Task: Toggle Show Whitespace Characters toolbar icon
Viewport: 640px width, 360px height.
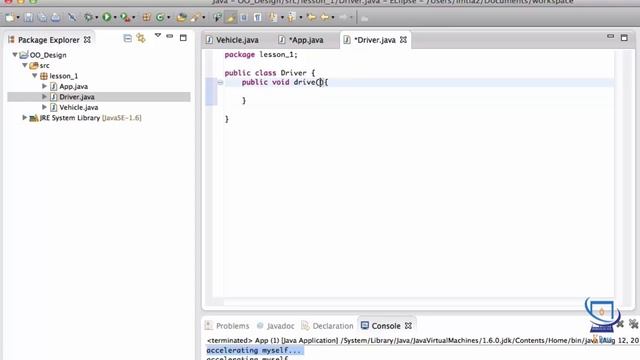Action: 258,17
